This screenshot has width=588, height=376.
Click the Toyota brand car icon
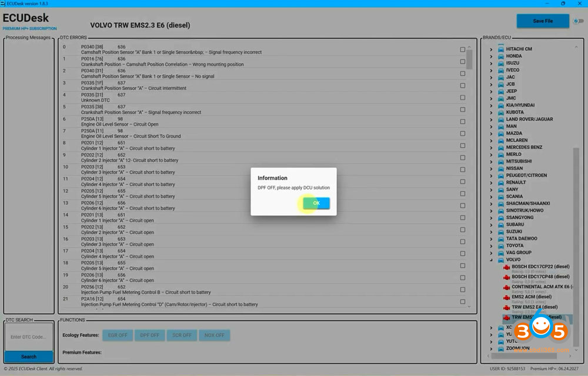click(501, 245)
